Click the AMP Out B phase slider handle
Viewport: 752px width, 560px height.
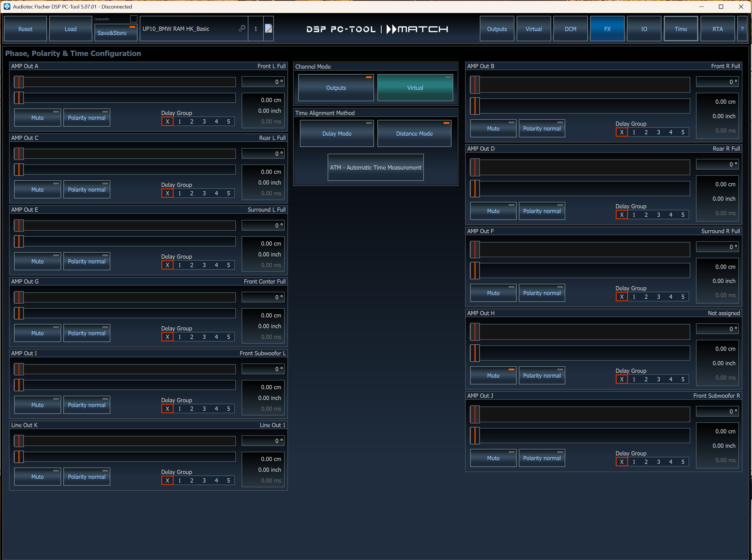[475, 85]
